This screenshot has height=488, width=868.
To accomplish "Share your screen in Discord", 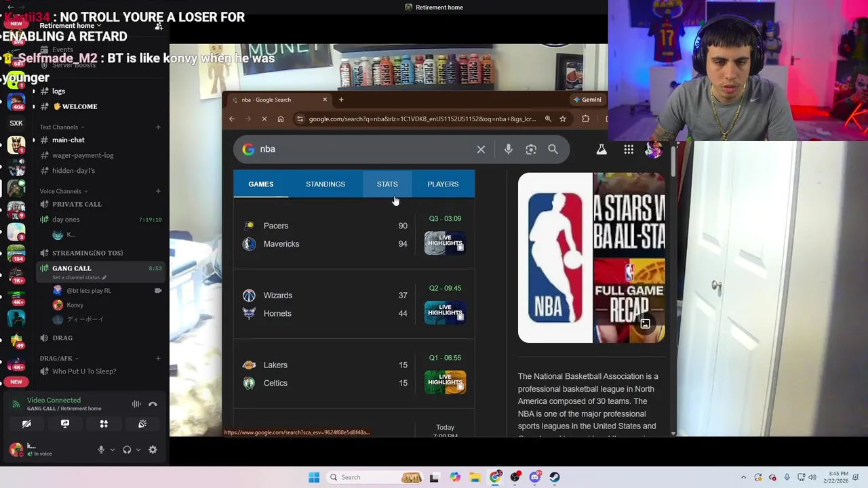I will pos(65,424).
